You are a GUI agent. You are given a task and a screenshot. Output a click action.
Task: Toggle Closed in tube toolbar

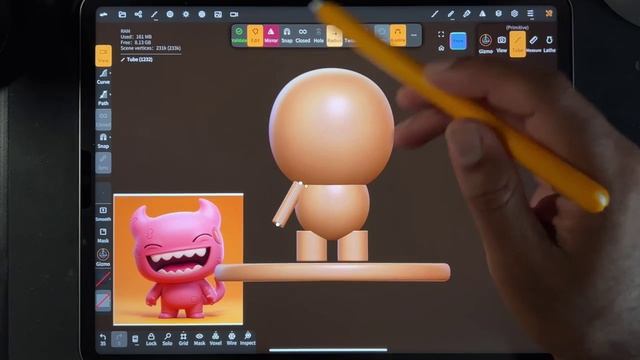point(302,36)
